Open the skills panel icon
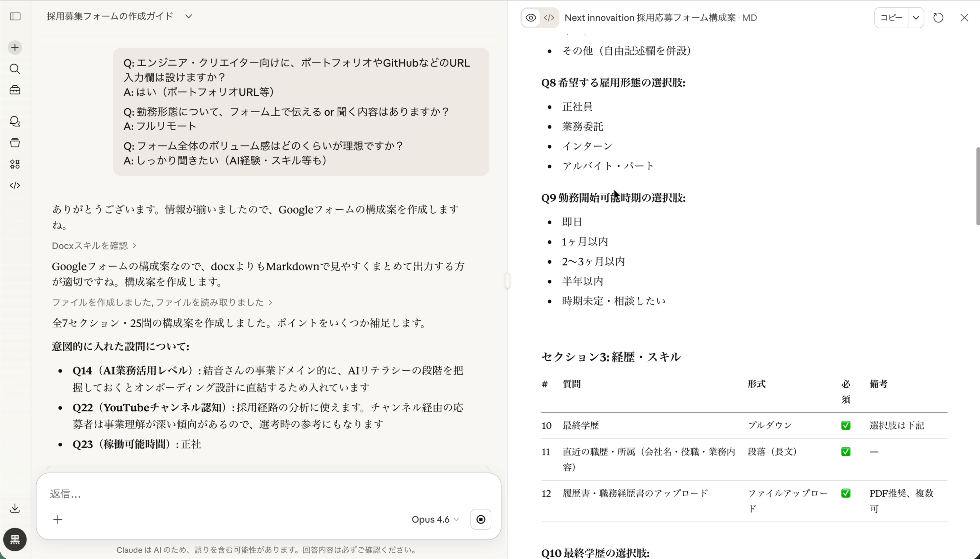 15,164
